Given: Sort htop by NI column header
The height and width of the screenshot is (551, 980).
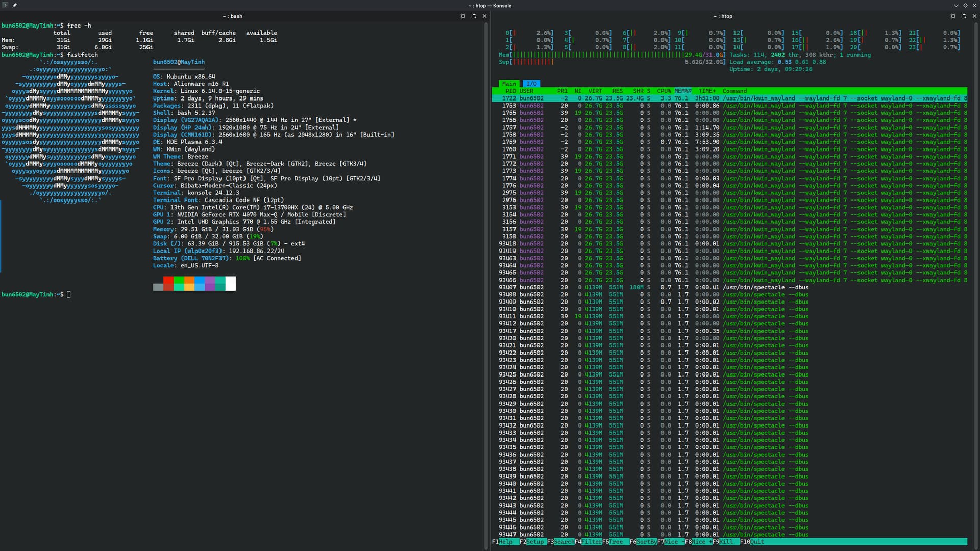Looking at the screenshot, I should [578, 91].
